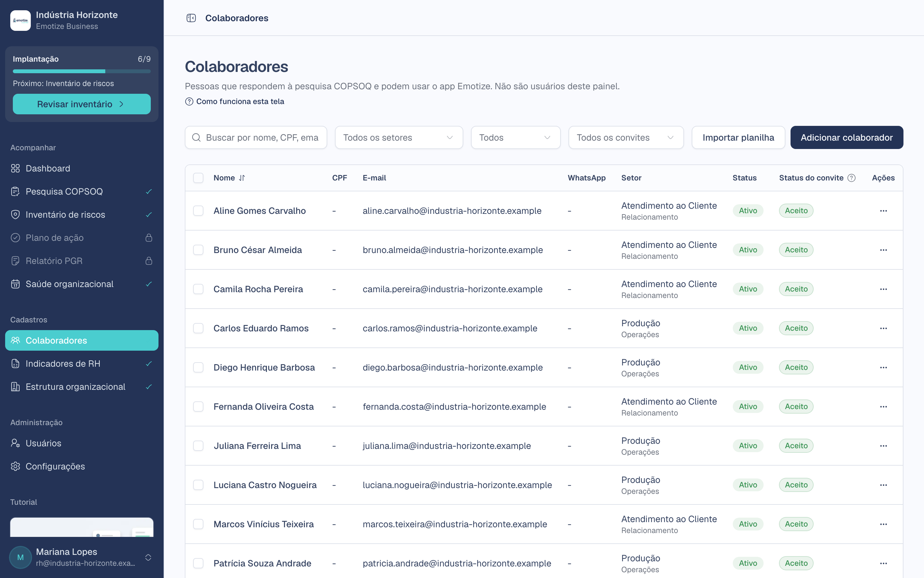Click Indústria Horizonte workspace name

coord(77,15)
